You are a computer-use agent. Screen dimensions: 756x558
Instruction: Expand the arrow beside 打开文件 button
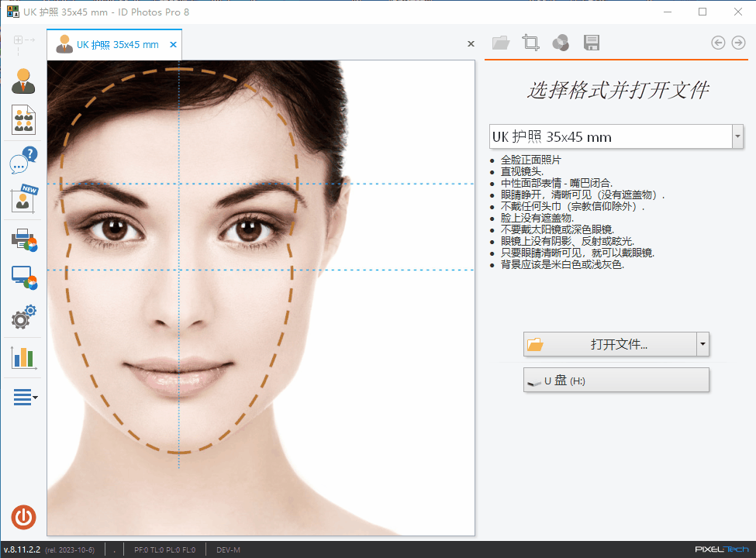702,343
